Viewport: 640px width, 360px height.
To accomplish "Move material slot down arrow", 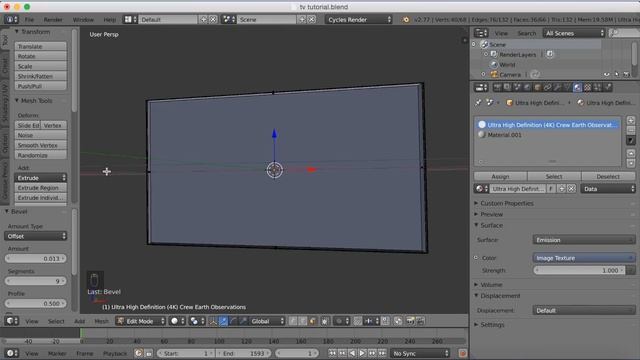I will click(x=631, y=163).
